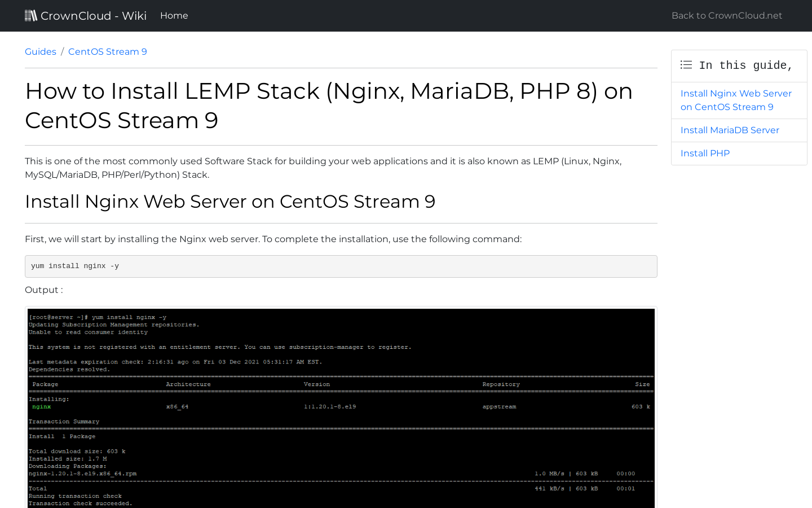Open the CentOS Stream 9 breadcrumb

pyautogui.click(x=108, y=51)
